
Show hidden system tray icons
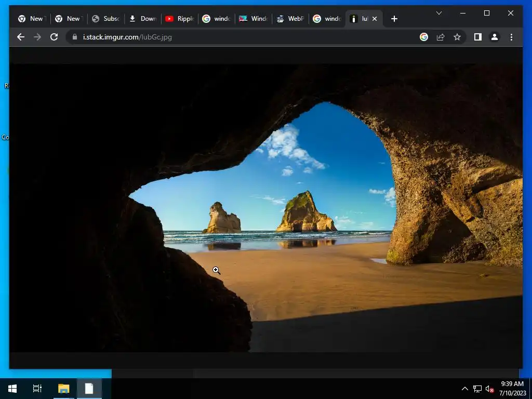point(464,389)
